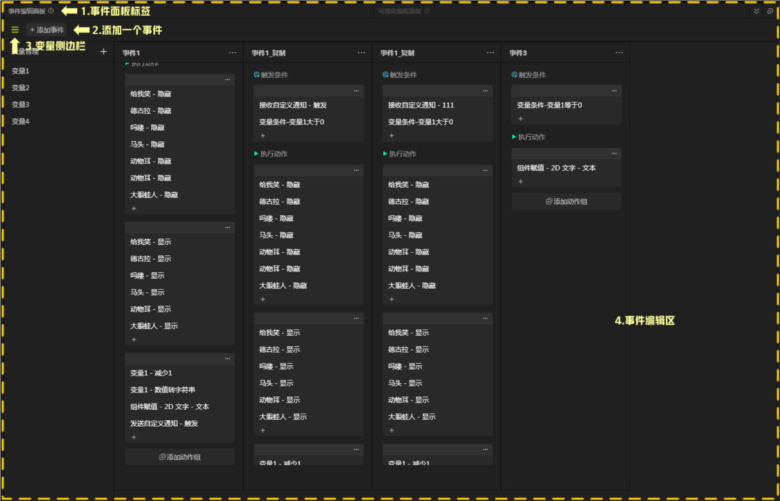Open more options for 事件3 event
Image resolution: width=780 pixels, height=501 pixels.
pos(619,53)
